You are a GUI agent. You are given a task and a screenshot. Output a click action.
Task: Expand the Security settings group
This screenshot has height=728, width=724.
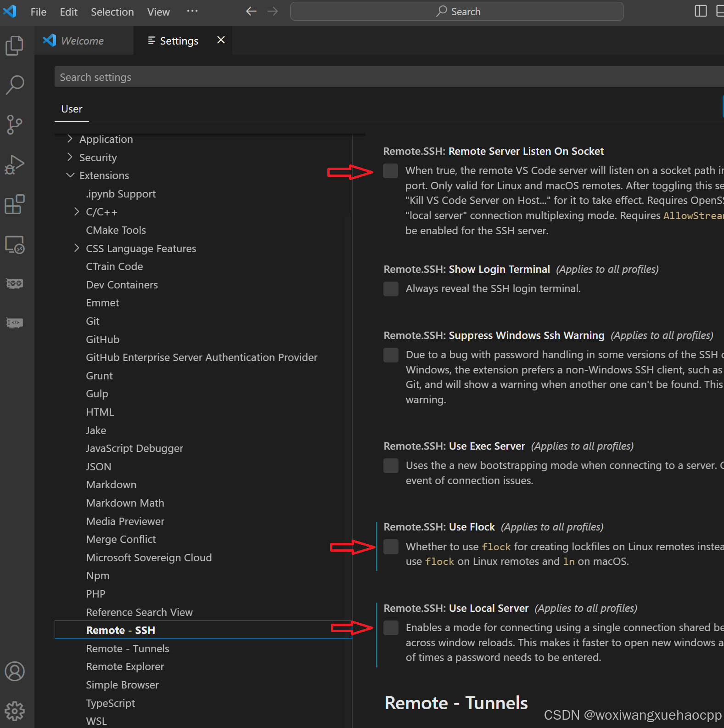(x=70, y=157)
